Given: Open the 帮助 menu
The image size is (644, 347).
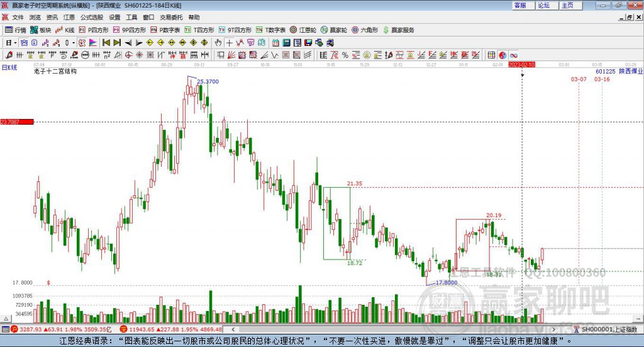Looking at the screenshot, I should [194, 17].
